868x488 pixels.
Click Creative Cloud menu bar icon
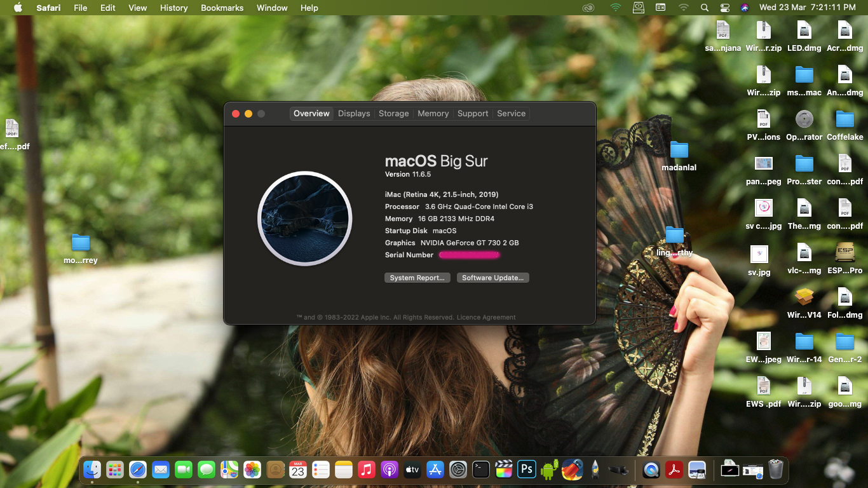(588, 8)
